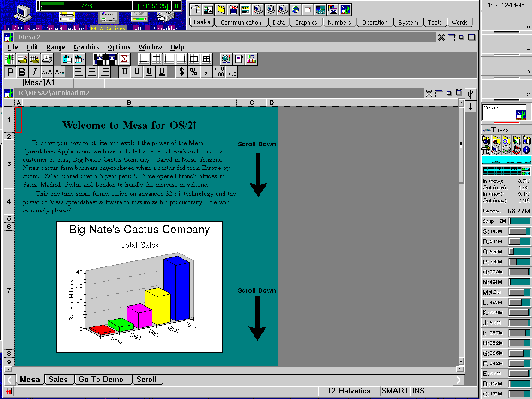The image size is (532, 399).
Task: Apply outline border around selected cells
Action: click(194, 59)
